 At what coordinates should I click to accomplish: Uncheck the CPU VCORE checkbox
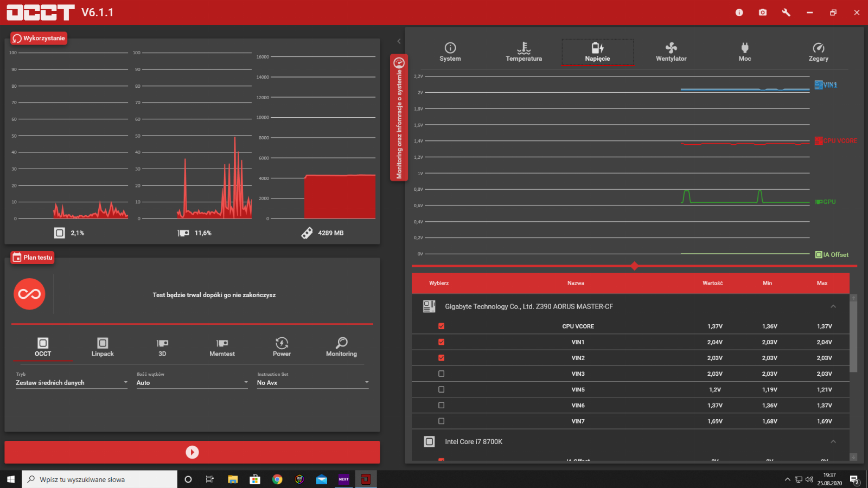point(441,326)
